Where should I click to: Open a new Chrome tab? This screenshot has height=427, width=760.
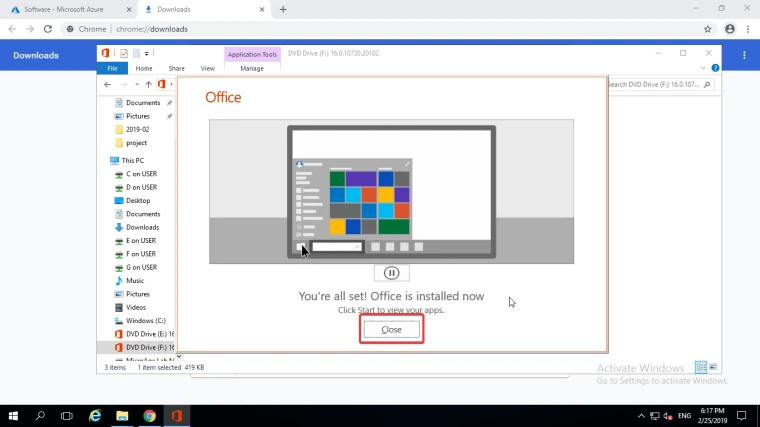[283, 9]
